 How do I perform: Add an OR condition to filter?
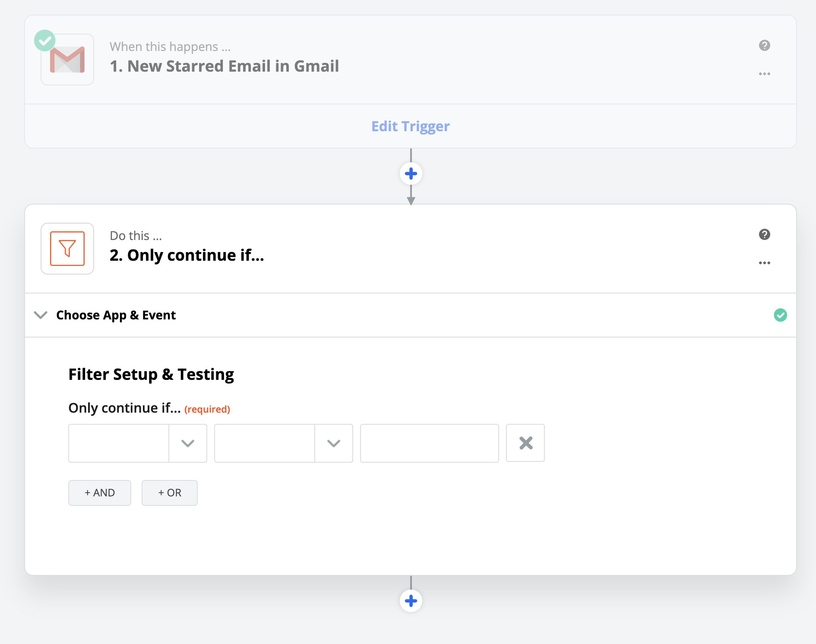tap(170, 492)
